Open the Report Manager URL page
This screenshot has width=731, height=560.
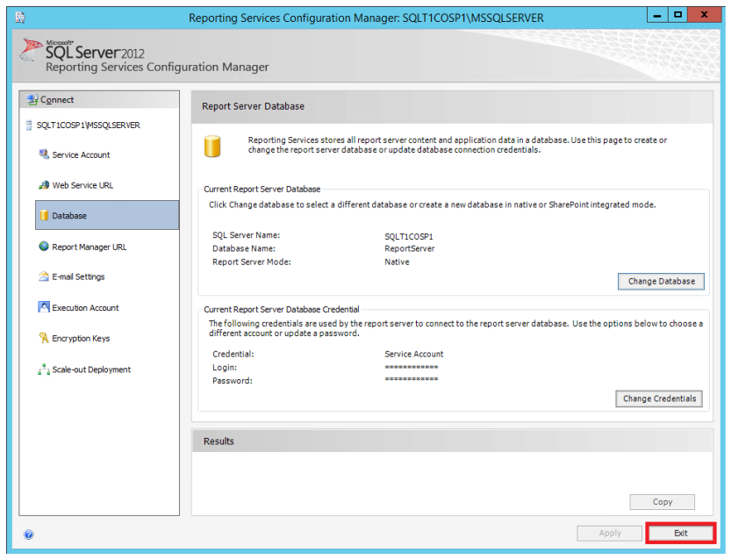(x=89, y=247)
